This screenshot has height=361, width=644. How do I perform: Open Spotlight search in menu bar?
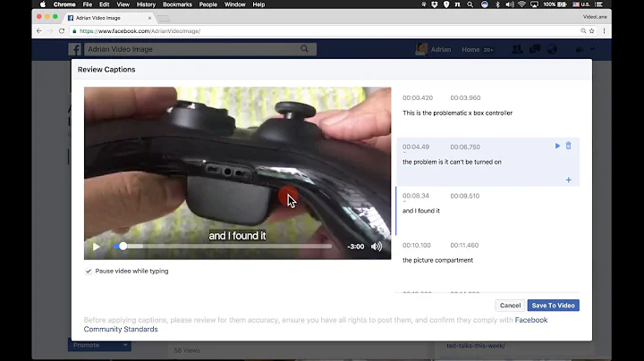pyautogui.click(x=470, y=4)
